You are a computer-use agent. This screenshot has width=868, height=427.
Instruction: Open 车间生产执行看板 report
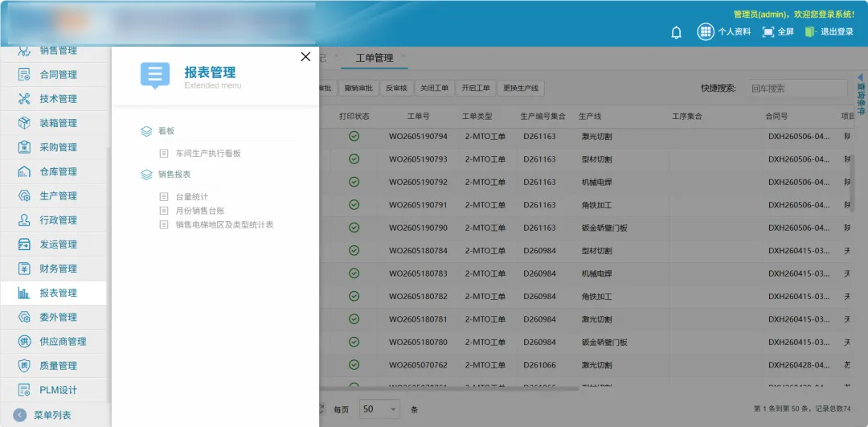pos(207,154)
